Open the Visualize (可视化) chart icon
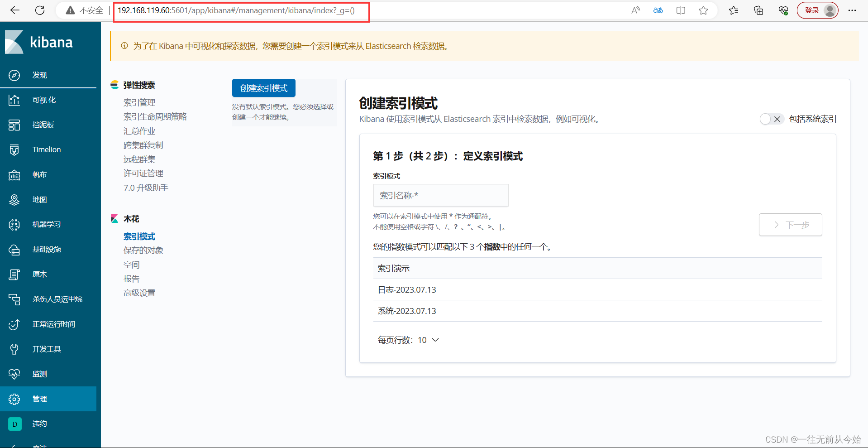Screen dimensions: 868x448 [x=14, y=100]
